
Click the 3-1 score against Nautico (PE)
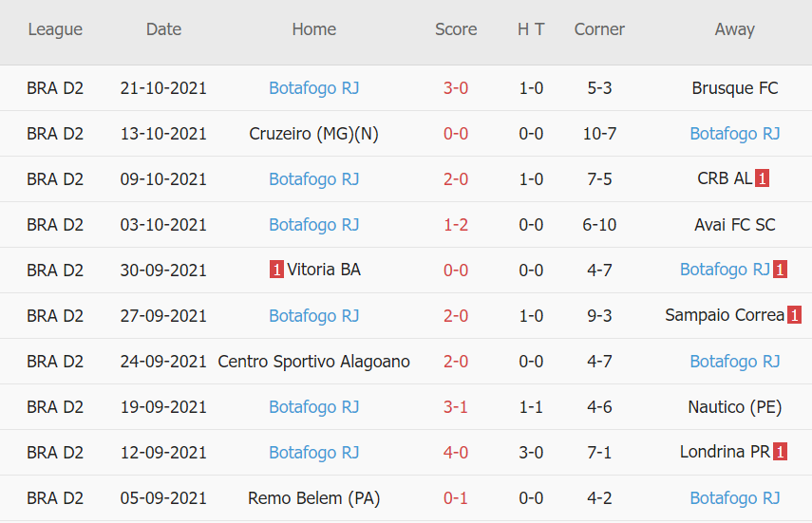(x=456, y=406)
